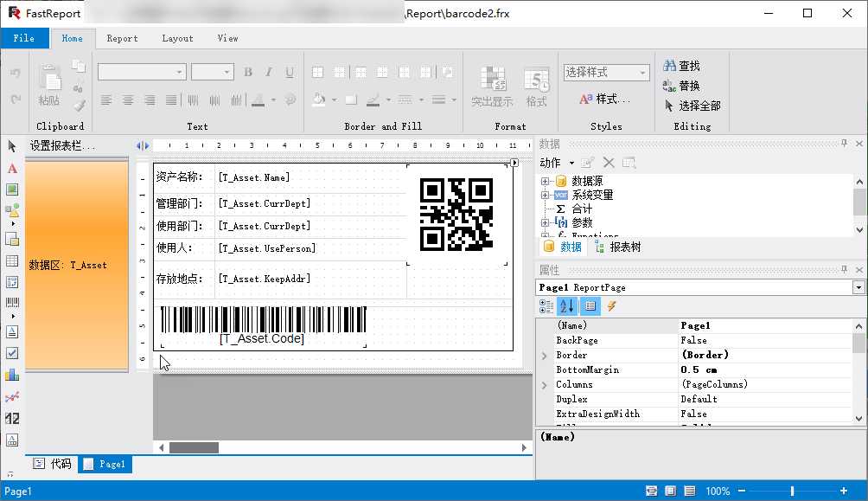868x501 pixels.
Task: Click 选择全部 select all button
Action: click(x=692, y=106)
